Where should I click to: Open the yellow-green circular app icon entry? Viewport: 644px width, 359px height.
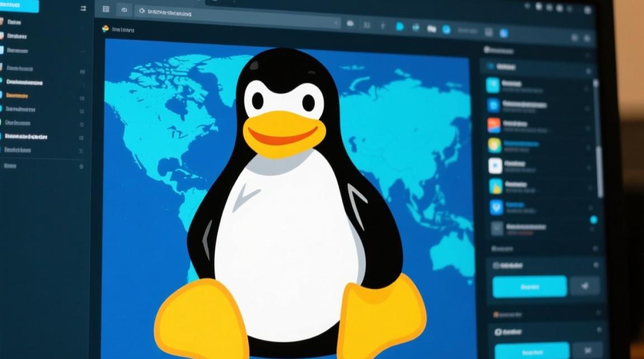click(x=494, y=145)
